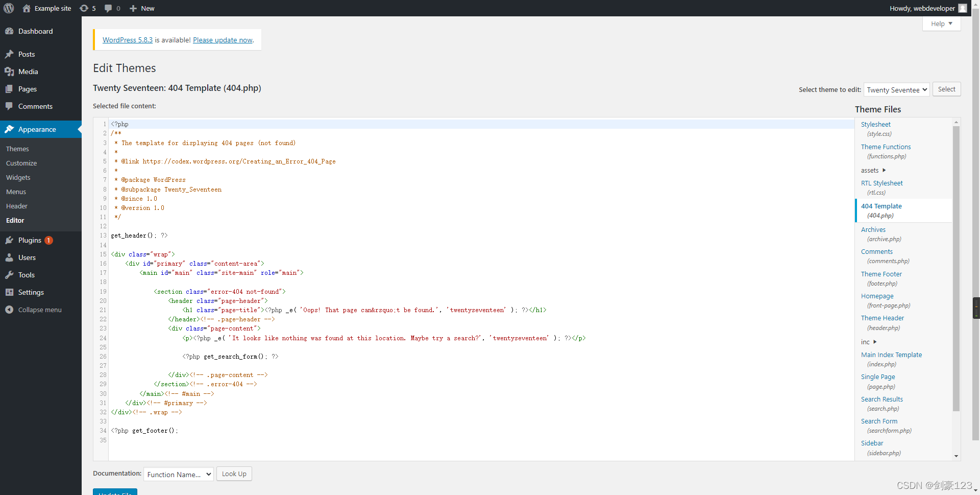
Task: Open RTL Stylesheet (rtl.css) file
Action: point(881,187)
